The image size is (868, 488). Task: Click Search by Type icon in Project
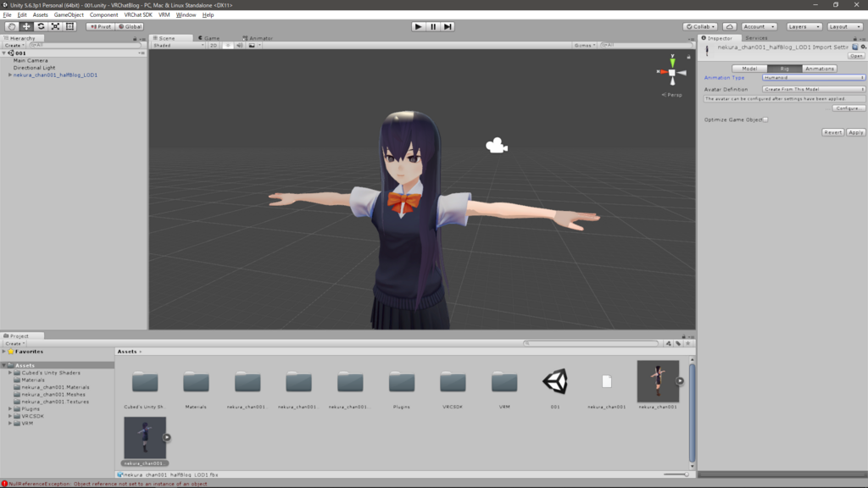click(668, 344)
